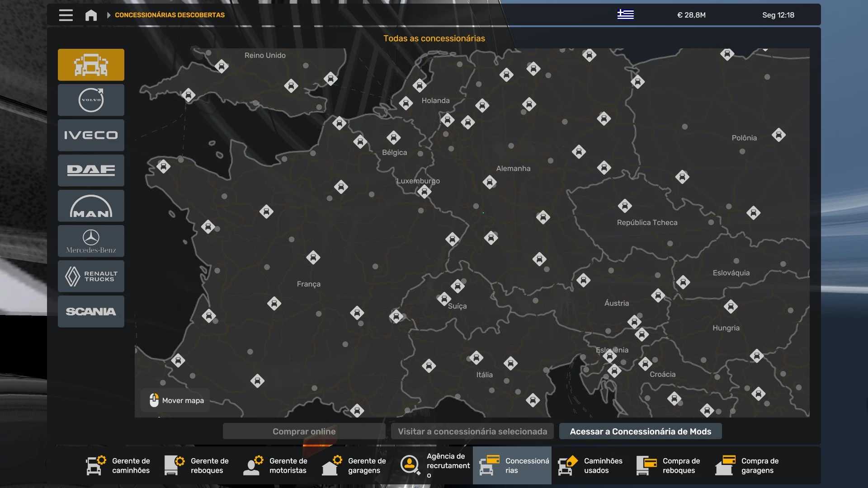
Task: Filter dealerships by MAN brand
Action: (91, 206)
